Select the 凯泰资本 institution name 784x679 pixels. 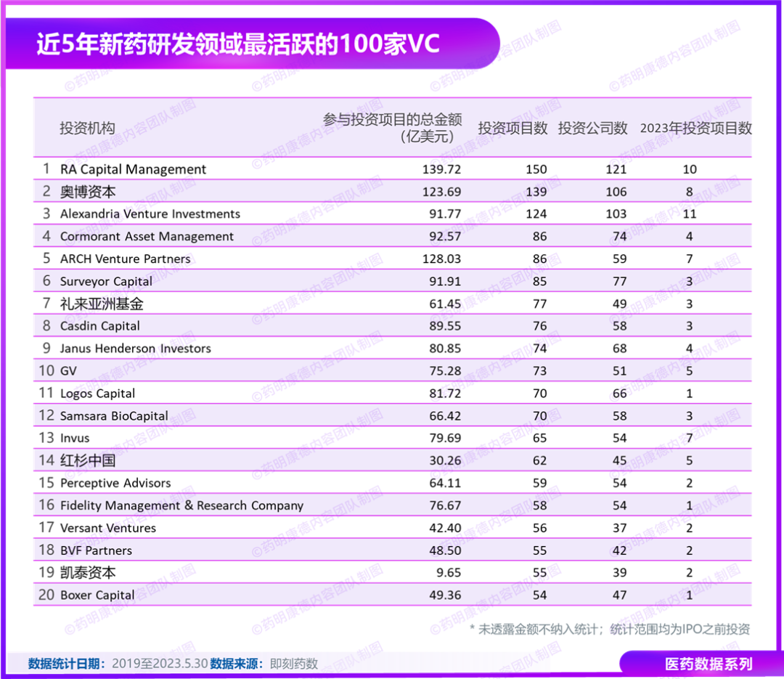click(x=88, y=572)
